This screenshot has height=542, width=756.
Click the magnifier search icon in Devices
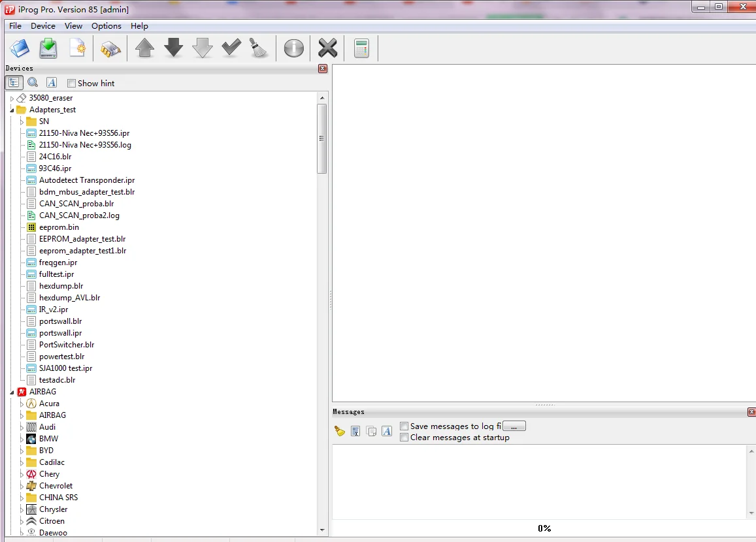(33, 82)
